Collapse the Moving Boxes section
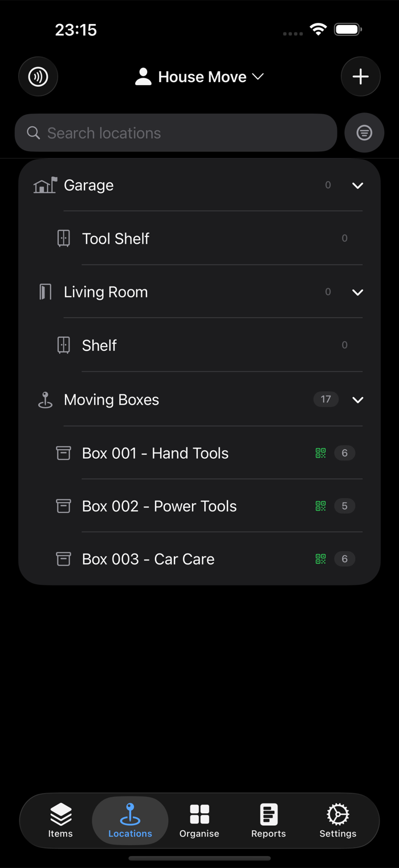Screen dimensions: 399x868 coord(357,400)
